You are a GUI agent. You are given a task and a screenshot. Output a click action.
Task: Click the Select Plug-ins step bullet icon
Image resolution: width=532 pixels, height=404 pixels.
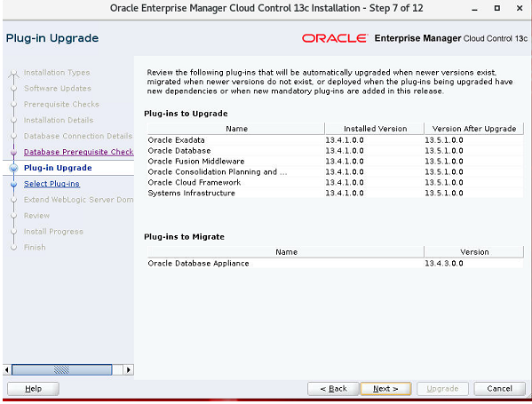[13, 184]
